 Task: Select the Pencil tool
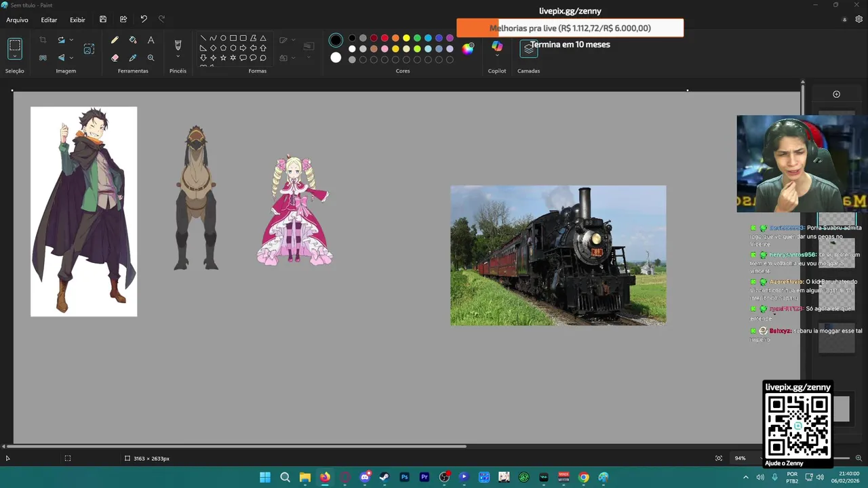[x=115, y=40]
